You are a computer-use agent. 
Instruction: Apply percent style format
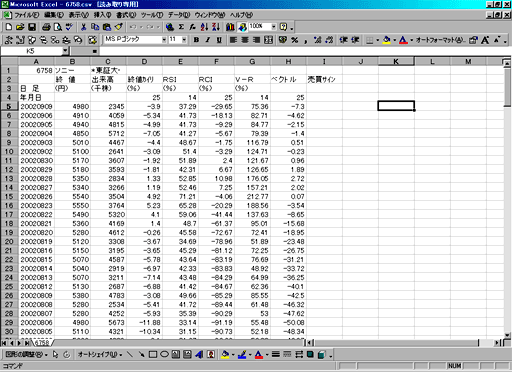pyautogui.click(x=295, y=40)
